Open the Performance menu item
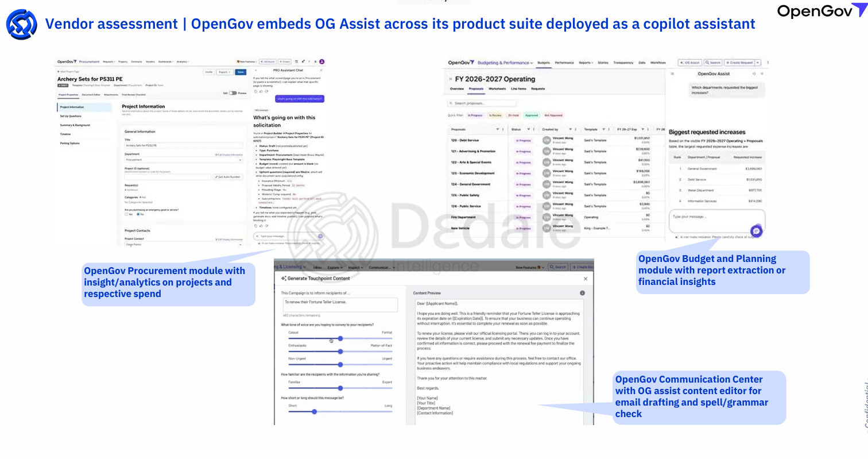The width and height of the screenshot is (868, 459). tap(564, 63)
